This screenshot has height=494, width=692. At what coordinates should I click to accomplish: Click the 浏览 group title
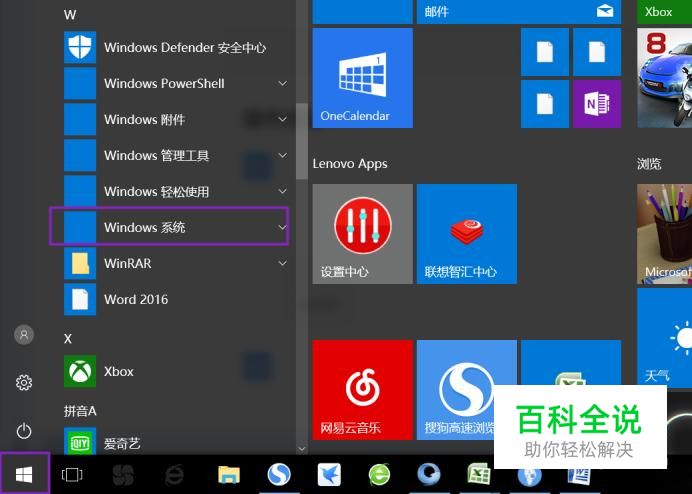(x=649, y=164)
